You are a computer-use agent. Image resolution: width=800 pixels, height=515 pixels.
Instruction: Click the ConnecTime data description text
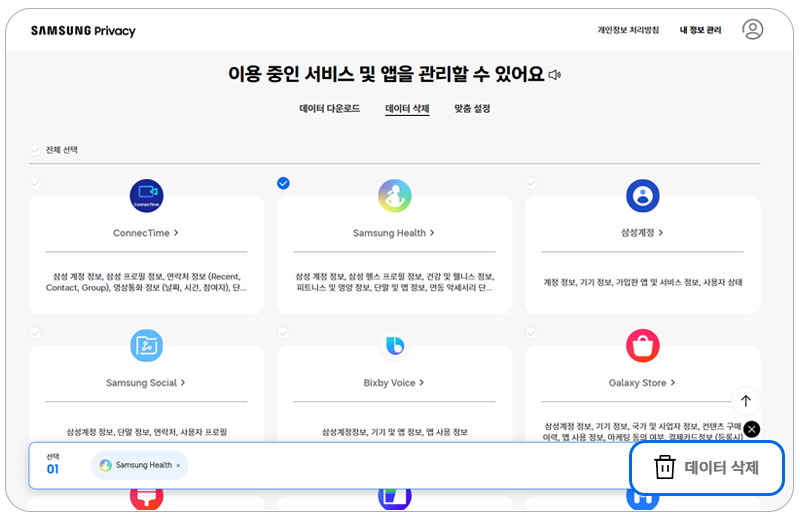coord(146,282)
